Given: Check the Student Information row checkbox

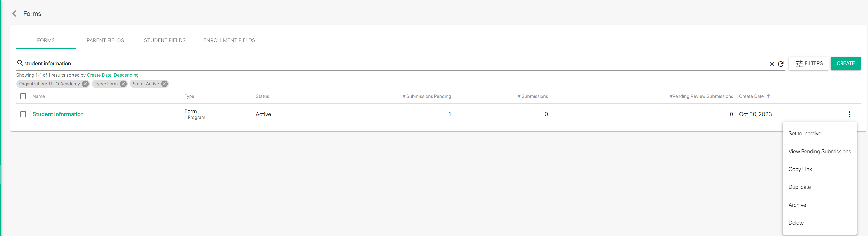Looking at the screenshot, I should tap(23, 114).
